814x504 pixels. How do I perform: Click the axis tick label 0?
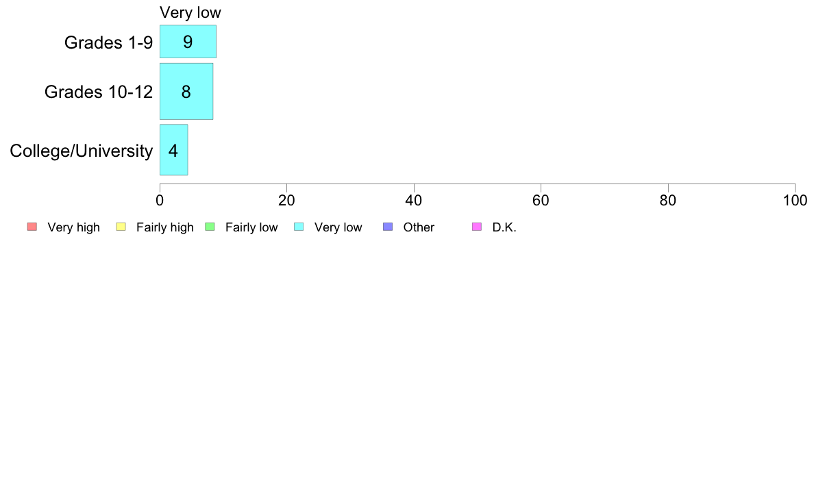coord(160,201)
